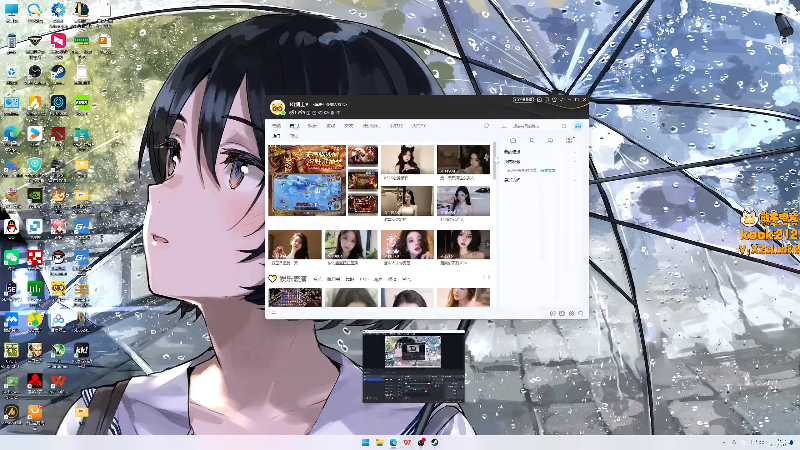Launch the kk! desktop shortcut

(x=82, y=351)
